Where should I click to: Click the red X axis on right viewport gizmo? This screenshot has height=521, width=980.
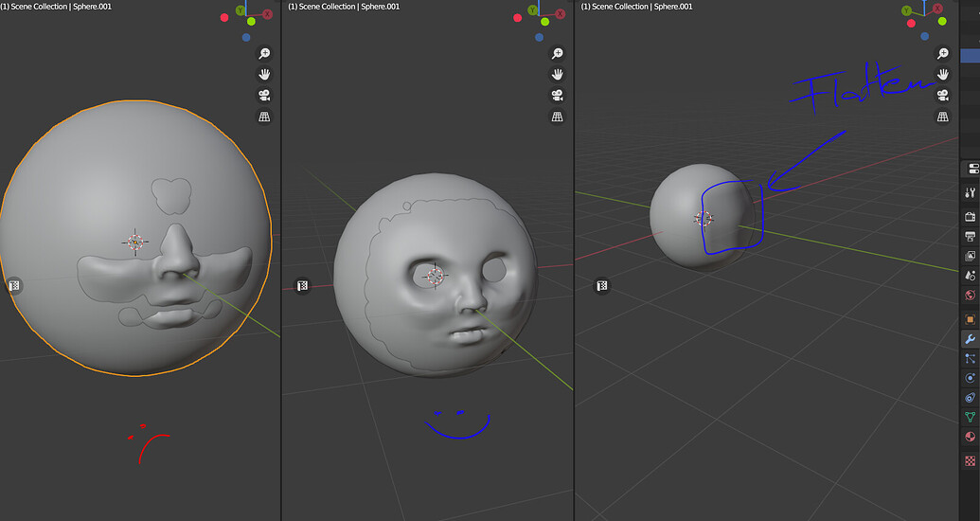[936, 9]
